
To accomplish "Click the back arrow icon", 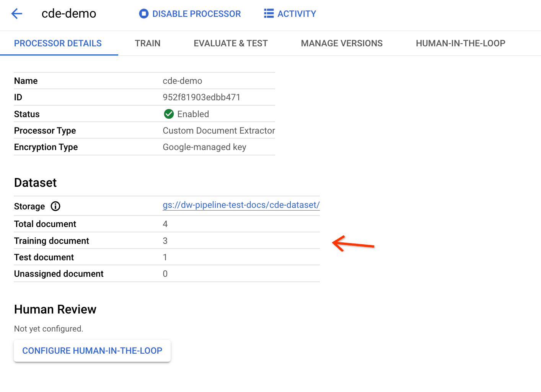I will [x=17, y=14].
